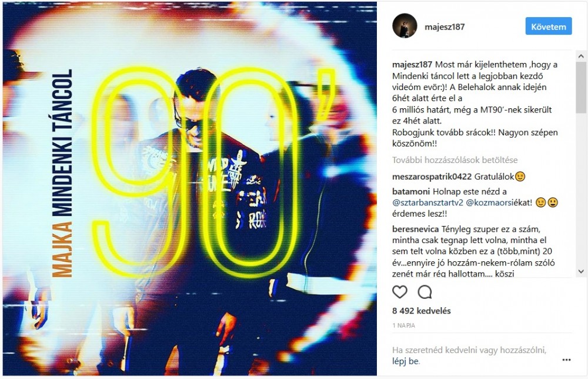Image resolution: width=588 pixels, height=379 pixels.
Task: Open the majesz187 profile picture
Action: (x=405, y=26)
